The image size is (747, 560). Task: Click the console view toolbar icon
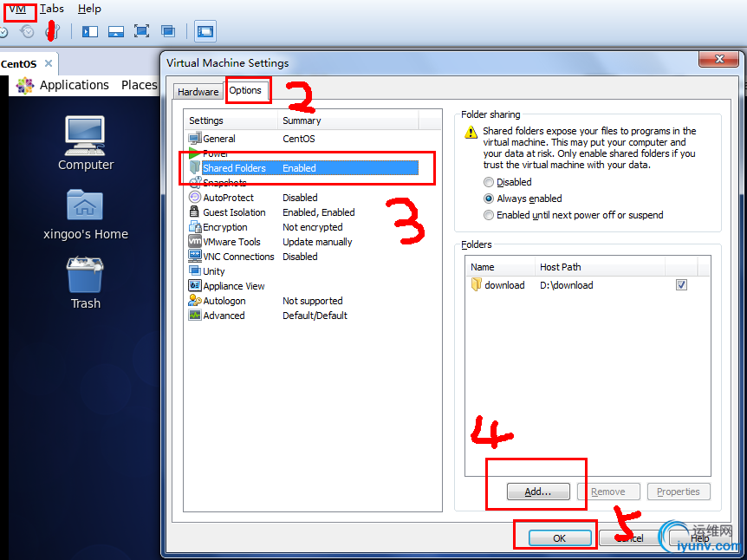coord(205,31)
